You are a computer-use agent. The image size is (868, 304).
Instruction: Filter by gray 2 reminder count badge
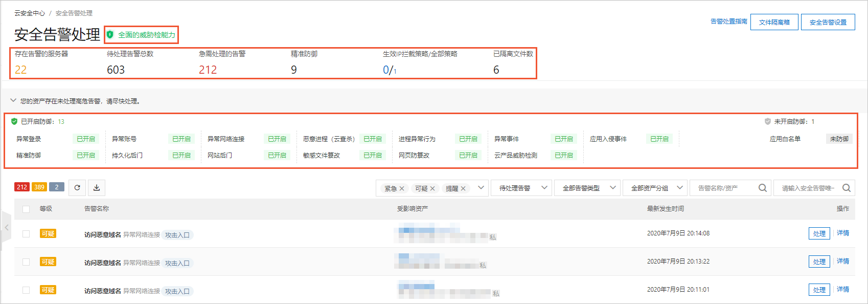tap(57, 187)
